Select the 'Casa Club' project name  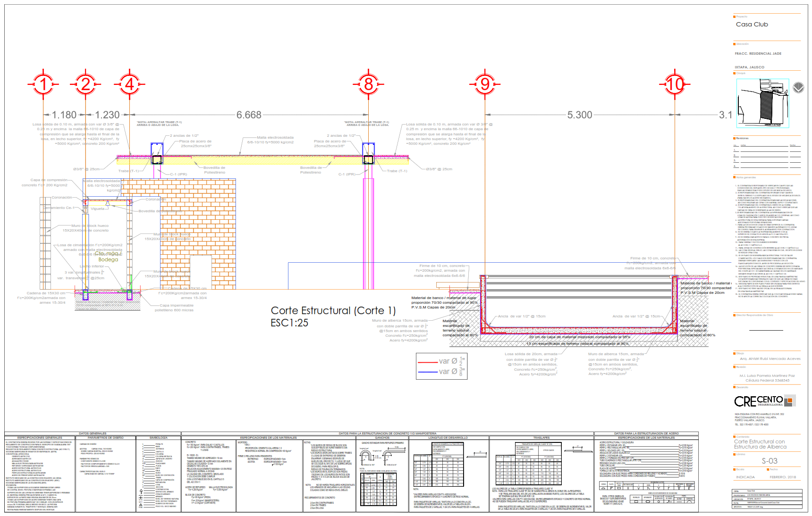pos(752,25)
